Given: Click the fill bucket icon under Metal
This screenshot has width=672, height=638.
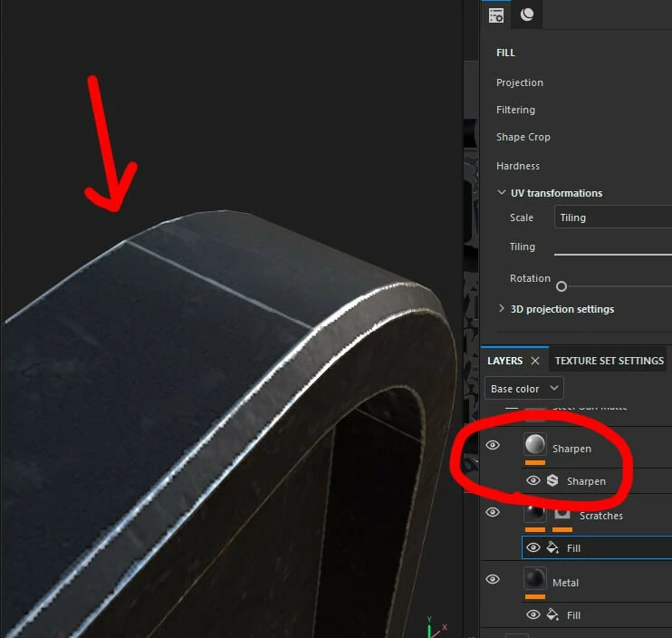Looking at the screenshot, I should (x=552, y=614).
